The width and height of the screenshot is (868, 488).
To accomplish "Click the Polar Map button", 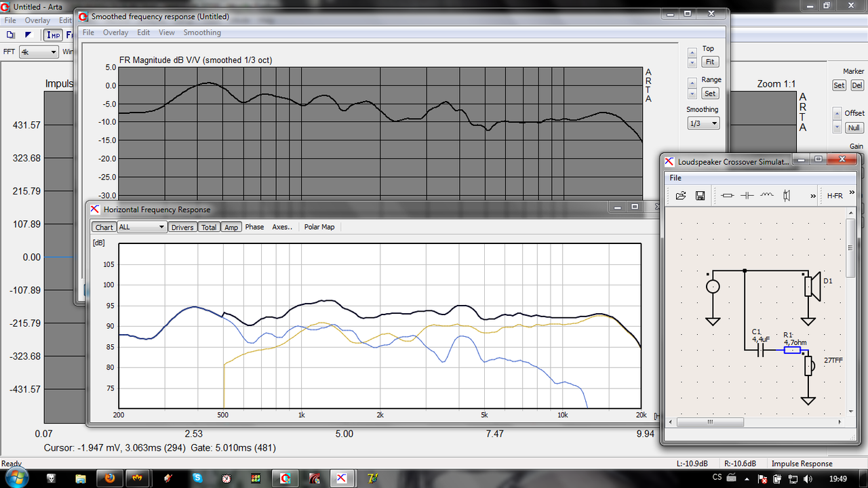I will click(x=319, y=227).
